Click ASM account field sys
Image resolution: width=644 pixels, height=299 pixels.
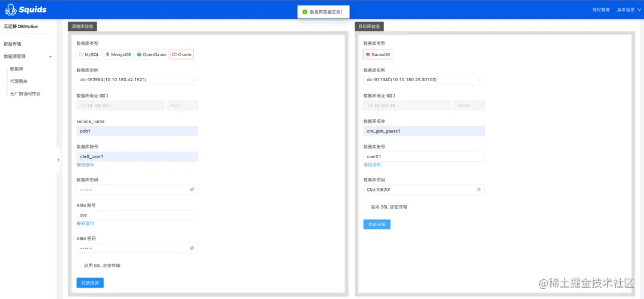[x=137, y=215]
